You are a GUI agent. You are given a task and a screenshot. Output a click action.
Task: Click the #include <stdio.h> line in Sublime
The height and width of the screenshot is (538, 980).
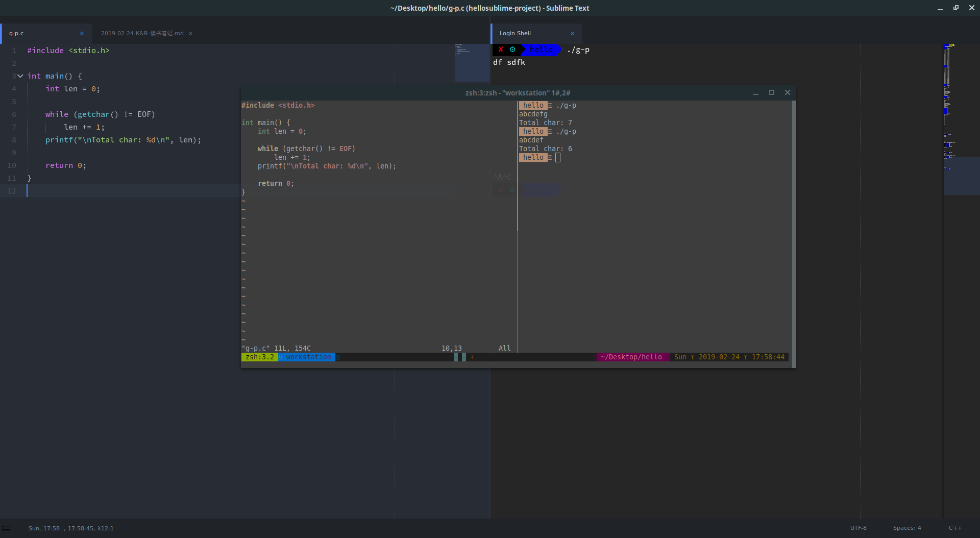[x=68, y=51]
